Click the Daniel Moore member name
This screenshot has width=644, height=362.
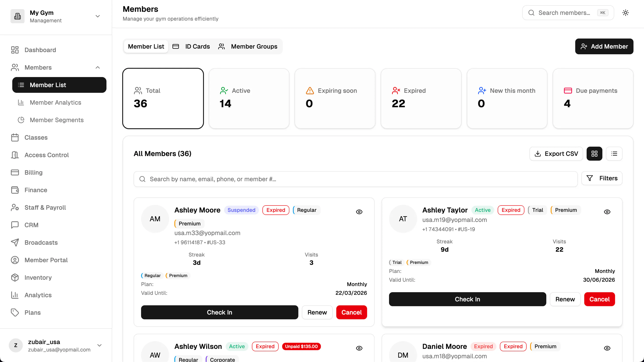pyautogui.click(x=444, y=346)
